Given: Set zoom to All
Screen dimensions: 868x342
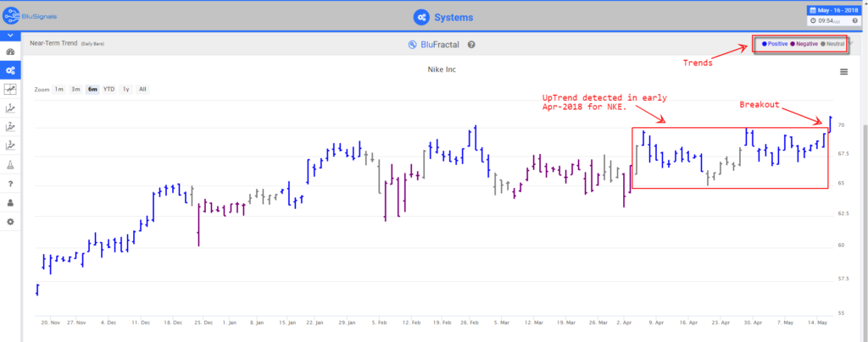Looking at the screenshot, I should pyautogui.click(x=142, y=89).
